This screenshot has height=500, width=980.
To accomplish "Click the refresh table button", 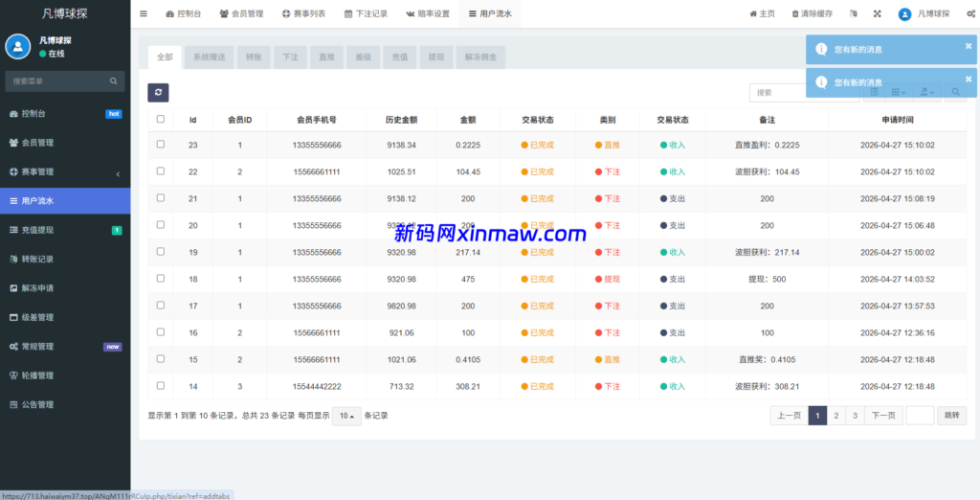I will (158, 93).
